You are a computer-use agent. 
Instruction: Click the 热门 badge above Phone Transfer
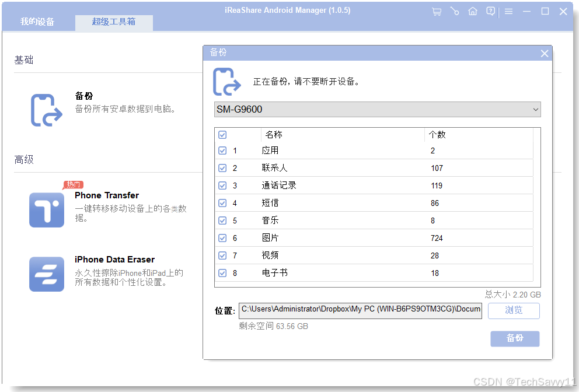(x=74, y=184)
